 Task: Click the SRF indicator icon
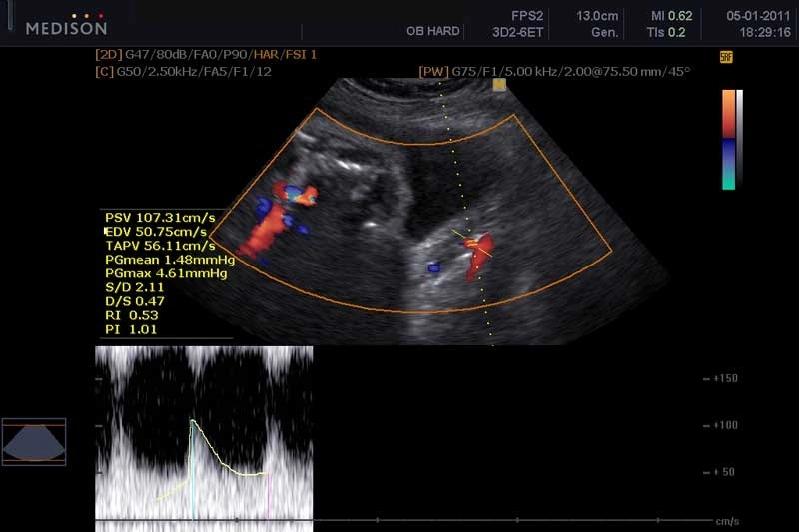pos(726,58)
